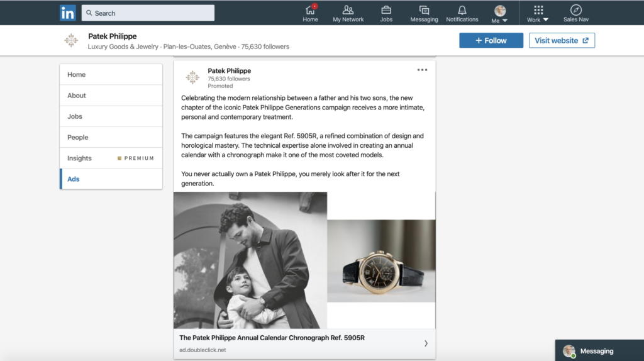This screenshot has width=644, height=361.
Task: Open the Jobs briefcase icon in navbar
Action: [x=386, y=13]
